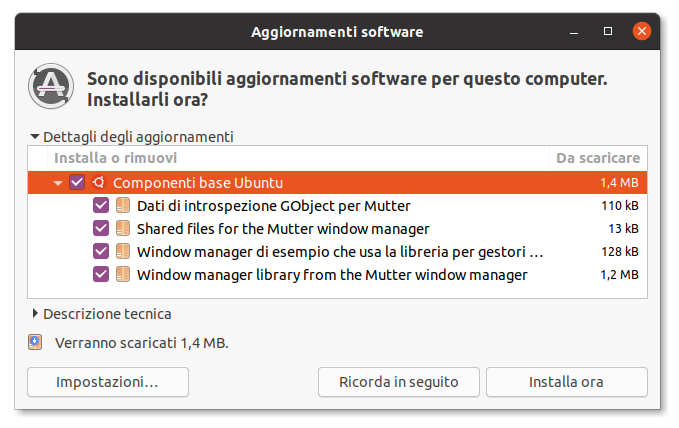This screenshot has width=679, height=428.
Task: Collapse the Componenti base Ubuntu group arrow
Action: (58, 183)
